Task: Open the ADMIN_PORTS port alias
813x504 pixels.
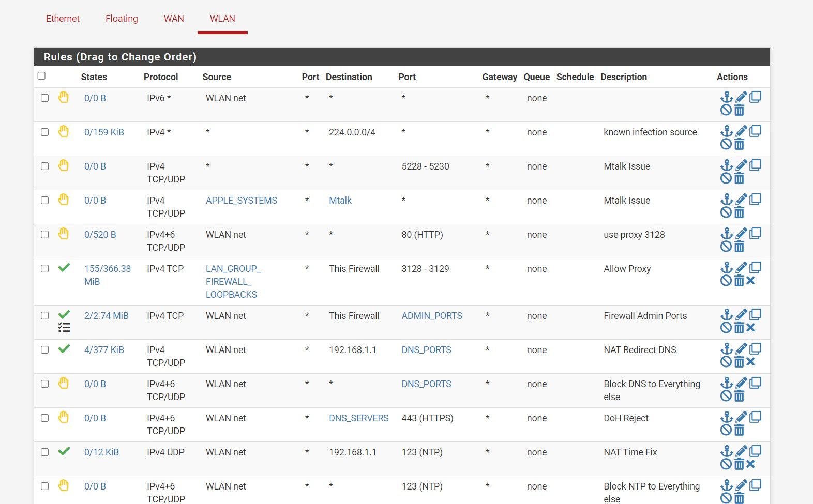Action: tap(432, 316)
